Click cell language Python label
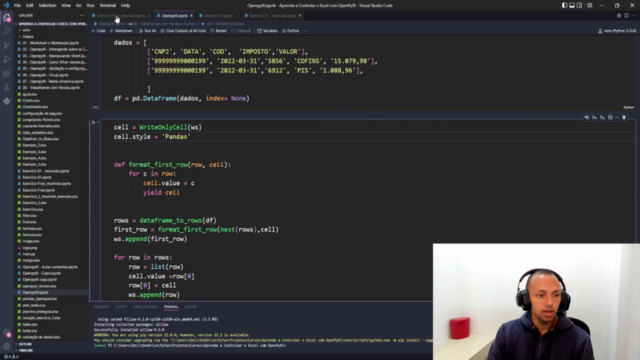The width and height of the screenshot is (640, 360). click(628, 107)
